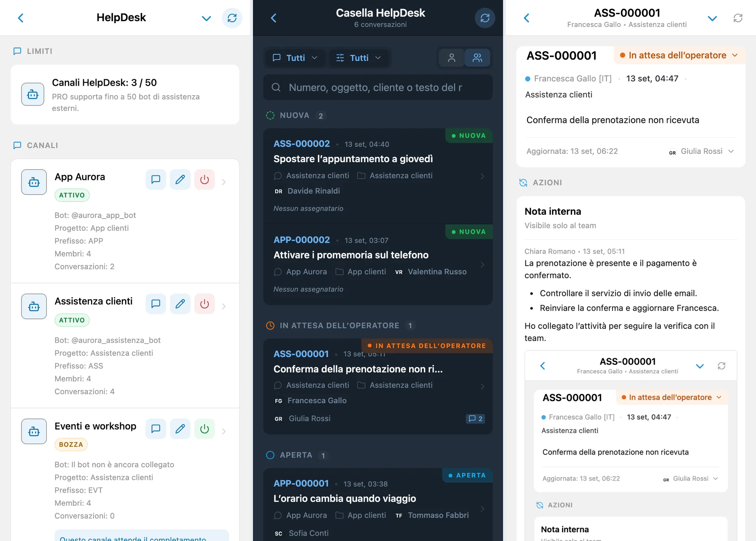Click the App Aurora bot icon

[34, 182]
